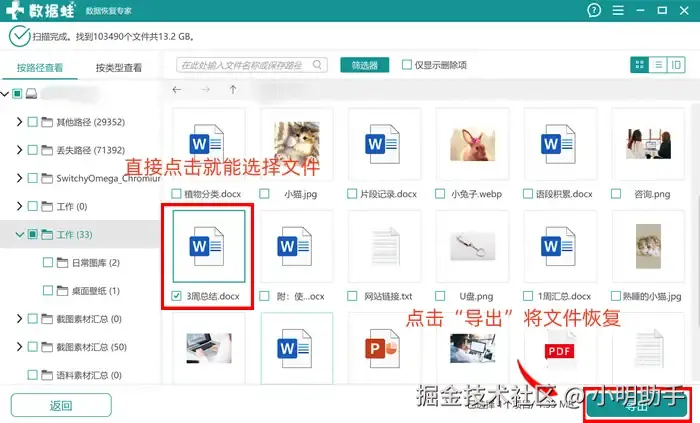Expand the 截图素材汇总 (0) folder
This screenshot has width=700, height=423.
[x=19, y=319]
